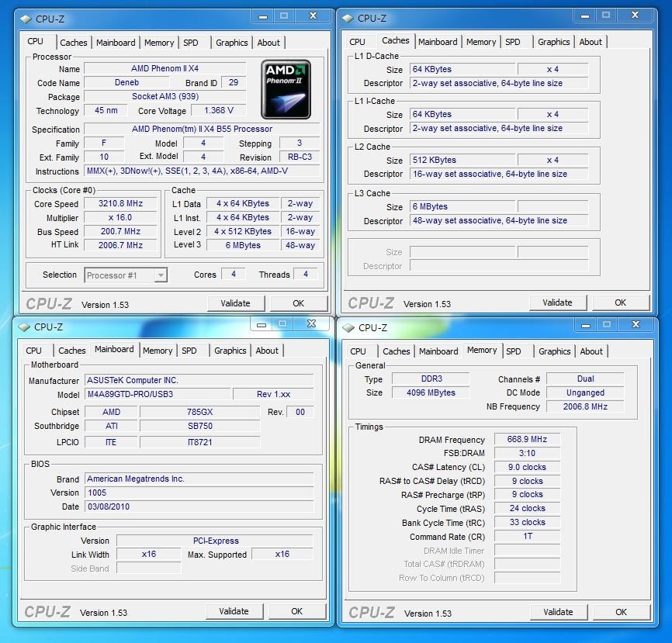The image size is (672, 643).
Task: Click the graphic interface version "PCI-Express"
Action: (215, 541)
